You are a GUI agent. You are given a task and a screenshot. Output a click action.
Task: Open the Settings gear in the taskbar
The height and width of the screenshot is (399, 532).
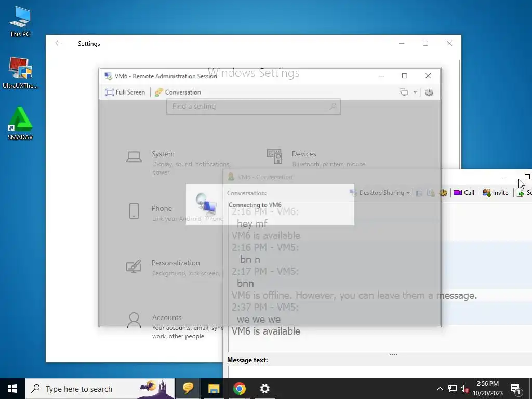[x=264, y=389]
